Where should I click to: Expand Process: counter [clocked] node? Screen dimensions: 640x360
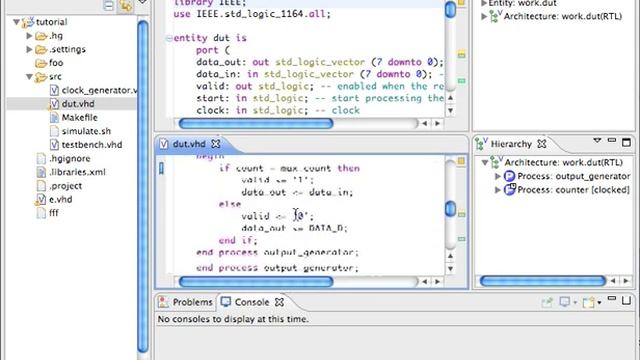pos(498,190)
